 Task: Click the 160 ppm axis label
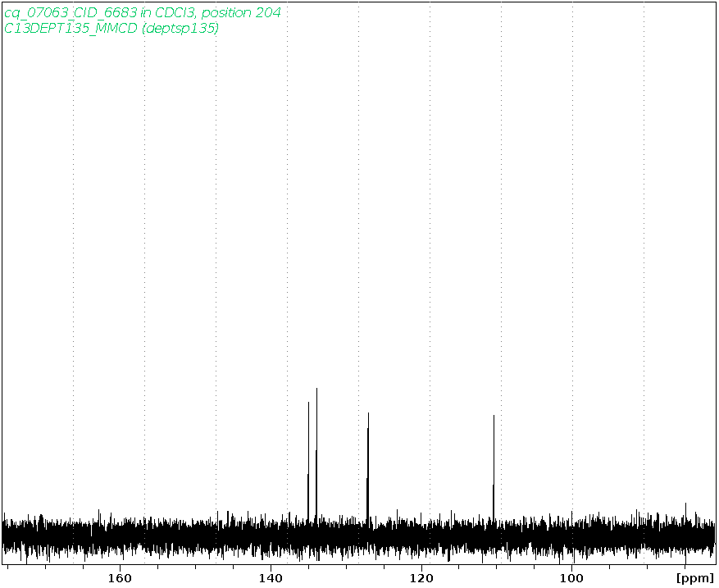point(120,578)
